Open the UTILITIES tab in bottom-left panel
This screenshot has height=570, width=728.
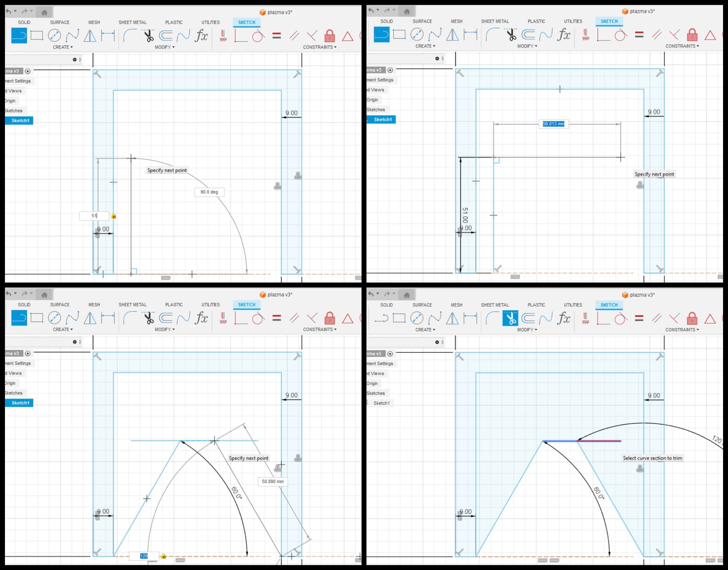coord(210,305)
